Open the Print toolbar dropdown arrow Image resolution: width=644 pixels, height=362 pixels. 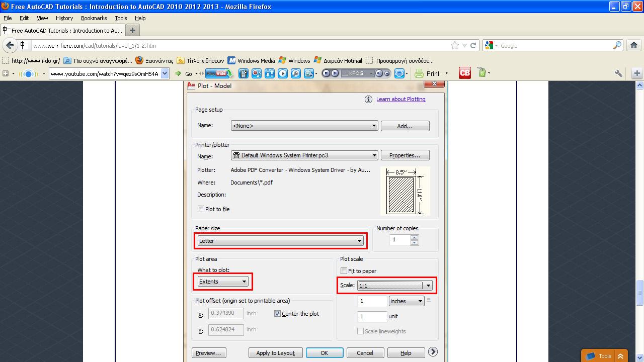click(x=446, y=73)
